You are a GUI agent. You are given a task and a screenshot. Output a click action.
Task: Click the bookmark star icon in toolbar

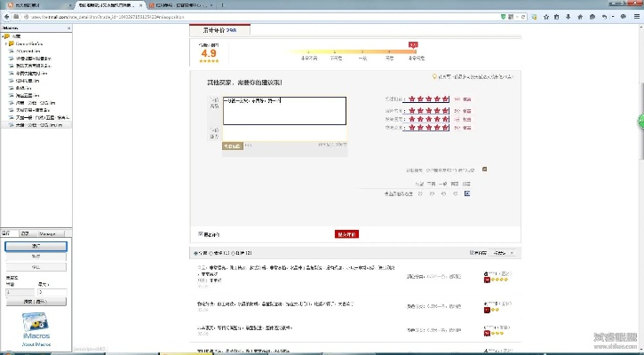pyautogui.click(x=546, y=17)
